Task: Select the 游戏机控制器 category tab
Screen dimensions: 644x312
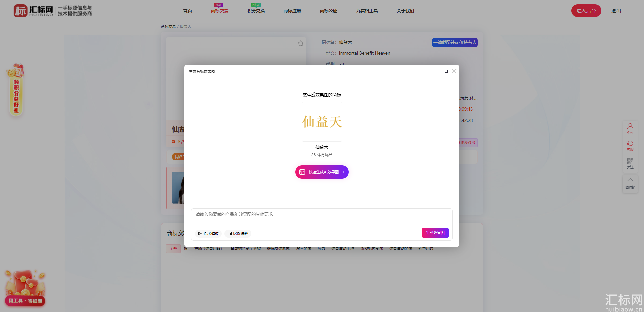Action: click(372, 249)
